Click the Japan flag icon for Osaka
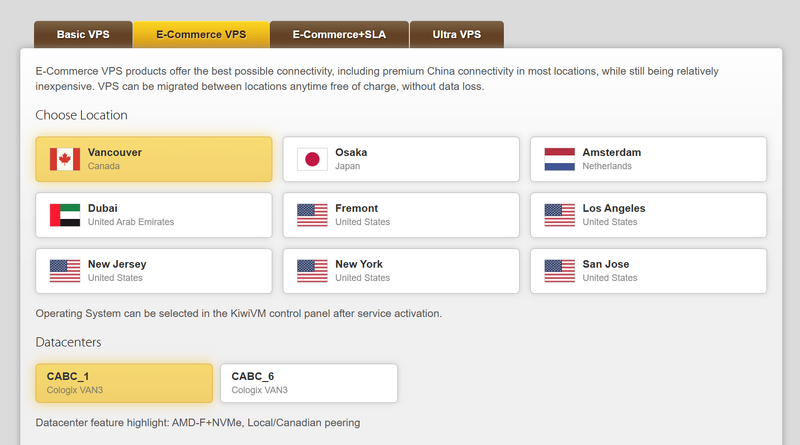Viewport: 800px width, 445px height. (x=312, y=159)
